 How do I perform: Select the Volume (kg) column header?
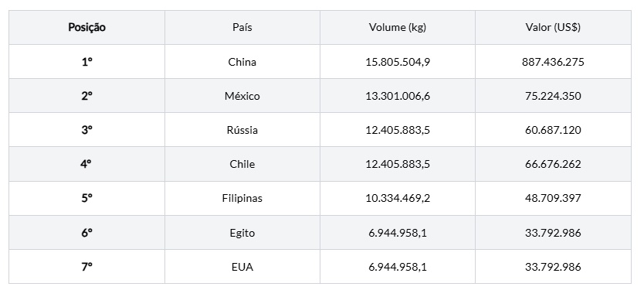(x=398, y=28)
